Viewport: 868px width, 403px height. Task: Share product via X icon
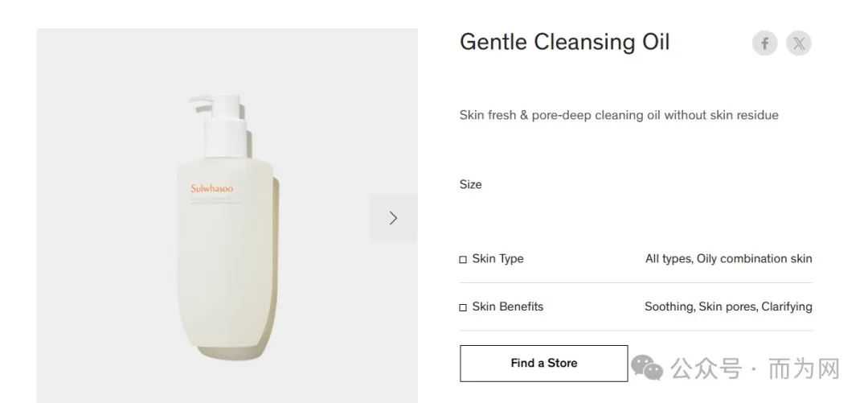coord(799,43)
